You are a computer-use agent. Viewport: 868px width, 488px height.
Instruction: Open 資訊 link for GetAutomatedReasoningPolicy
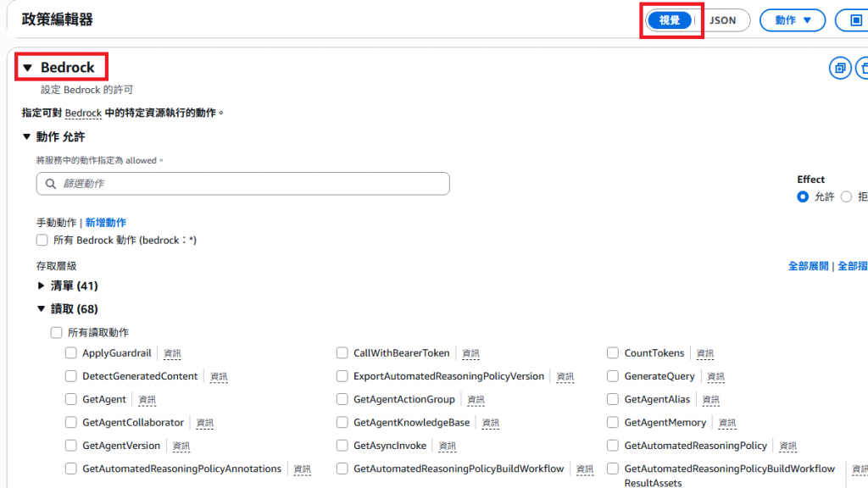pyautogui.click(x=787, y=446)
